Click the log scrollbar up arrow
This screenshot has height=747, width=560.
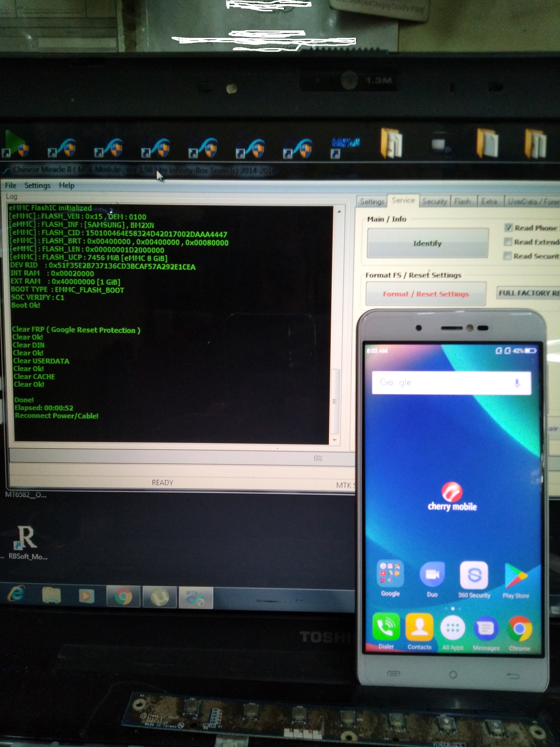click(339, 212)
